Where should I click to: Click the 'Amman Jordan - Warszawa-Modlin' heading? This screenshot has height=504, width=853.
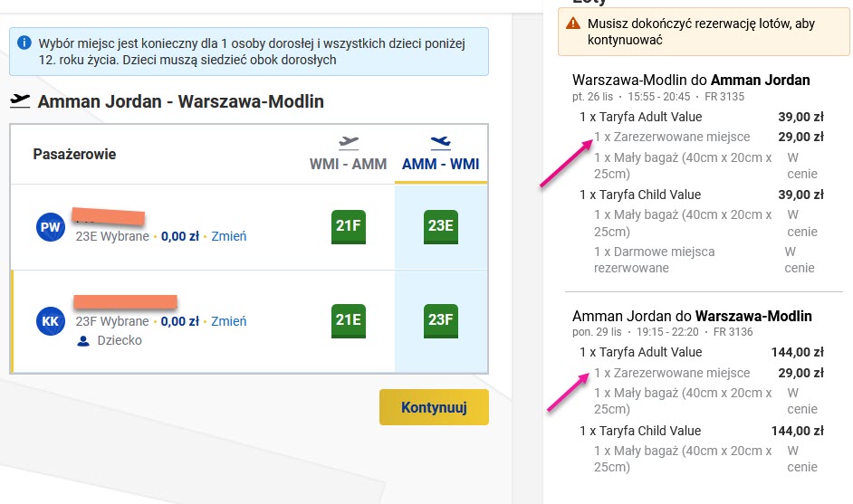(180, 101)
